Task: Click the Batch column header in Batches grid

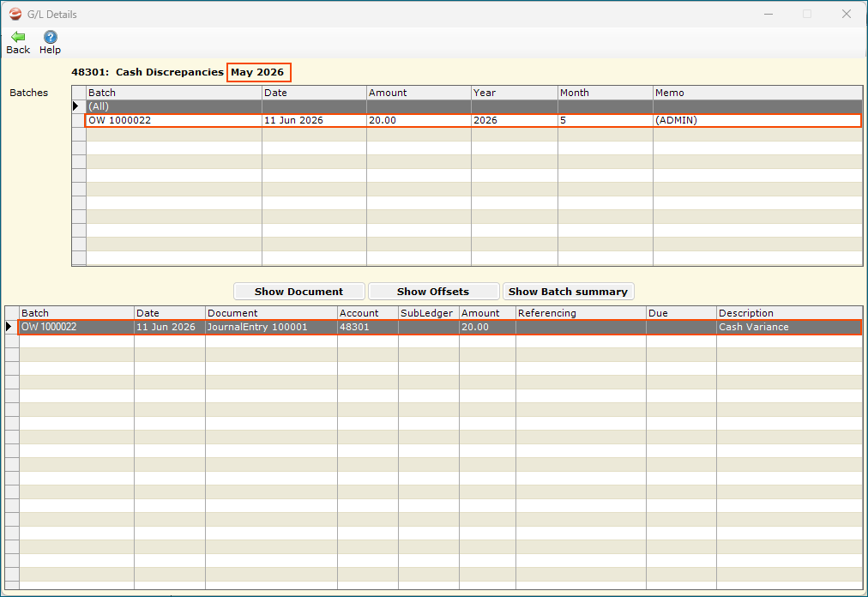Action: tap(174, 93)
